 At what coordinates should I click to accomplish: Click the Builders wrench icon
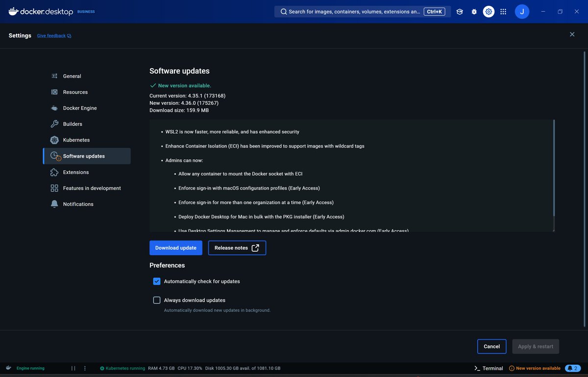(x=54, y=124)
